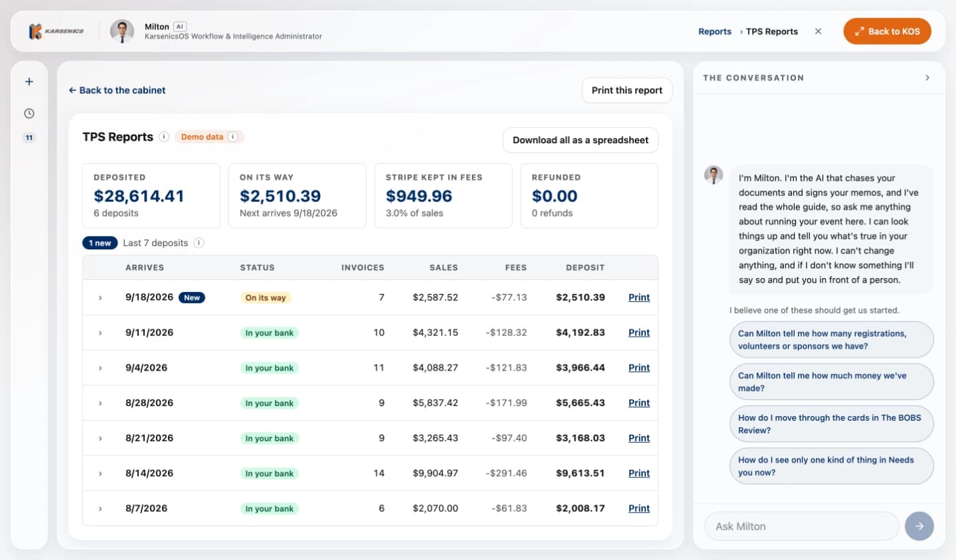This screenshot has width=956, height=560.
Task: Open Milton's avatar in the header
Action: point(122,31)
